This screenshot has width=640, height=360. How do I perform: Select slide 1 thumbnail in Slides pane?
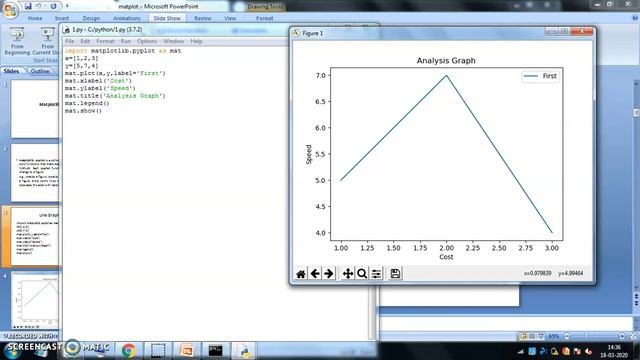coord(35,109)
